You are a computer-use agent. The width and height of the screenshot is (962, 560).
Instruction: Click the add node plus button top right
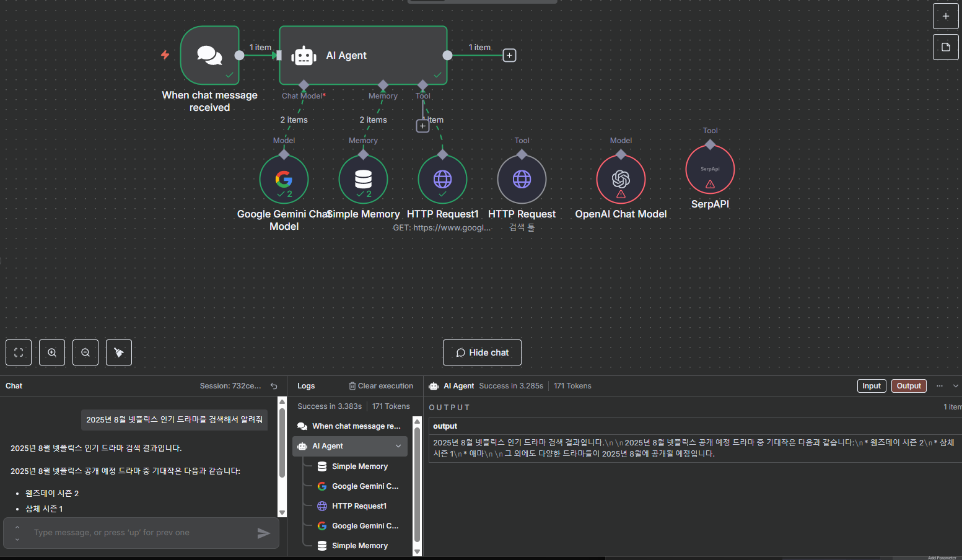point(945,16)
